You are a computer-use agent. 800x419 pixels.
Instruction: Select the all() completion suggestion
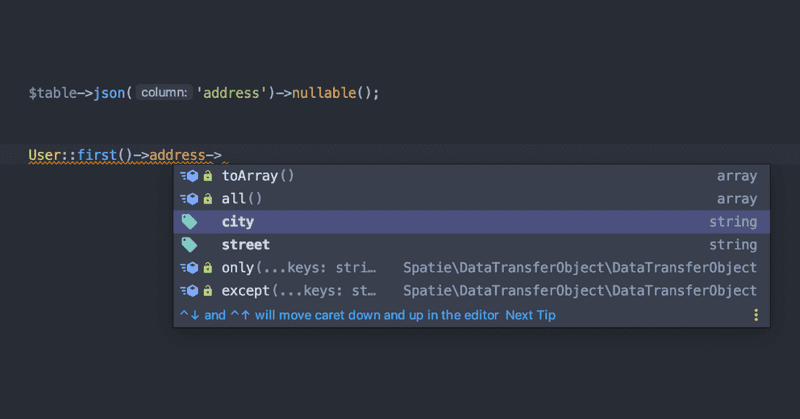[471, 199]
